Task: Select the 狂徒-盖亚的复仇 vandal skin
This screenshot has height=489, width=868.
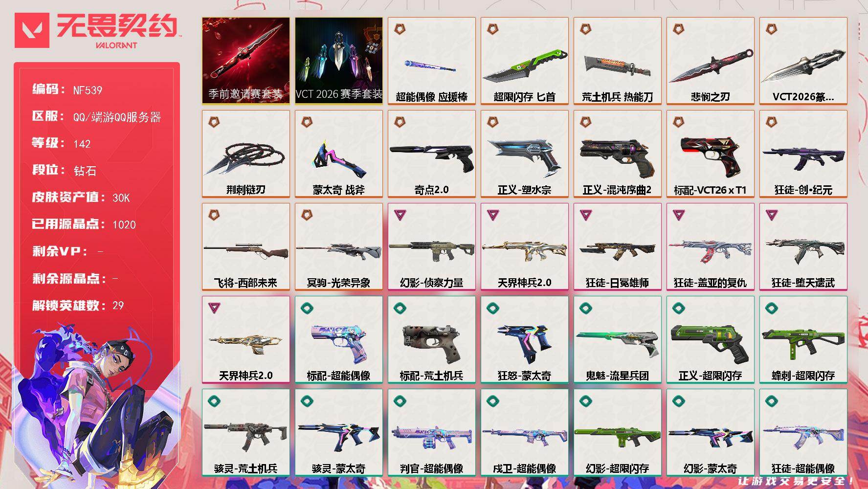Action: (x=710, y=246)
